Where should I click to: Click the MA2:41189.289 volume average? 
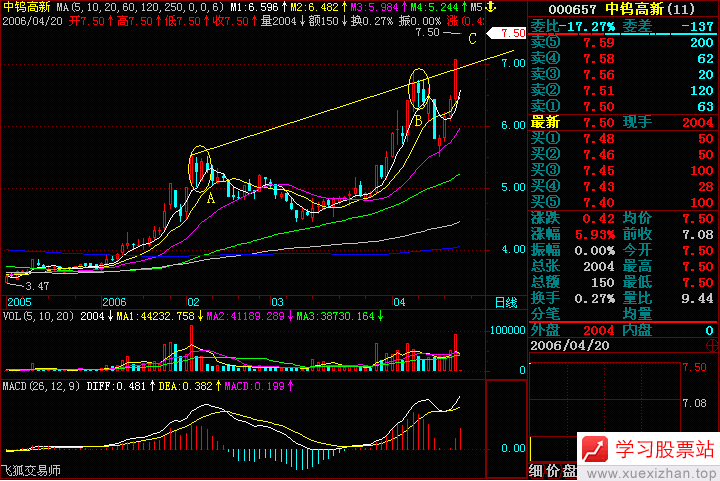click(245, 316)
